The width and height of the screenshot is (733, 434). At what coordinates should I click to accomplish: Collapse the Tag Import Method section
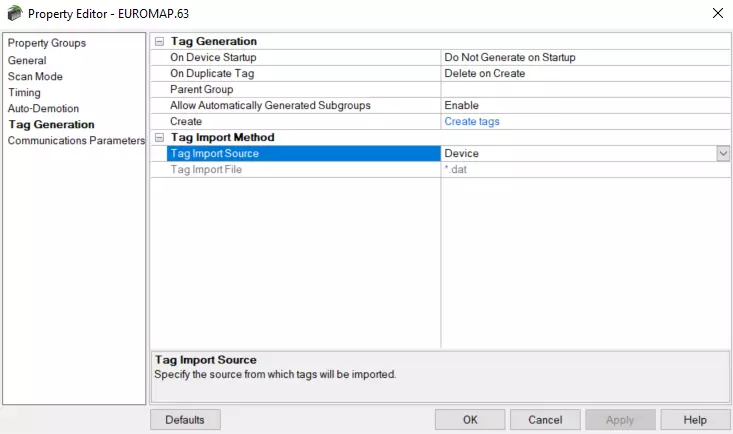[x=158, y=137]
